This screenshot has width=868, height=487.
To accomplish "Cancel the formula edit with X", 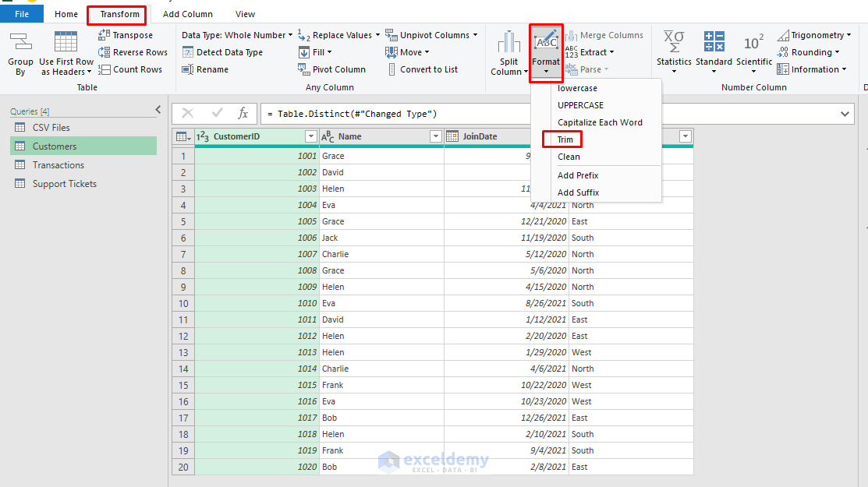I will click(x=188, y=113).
